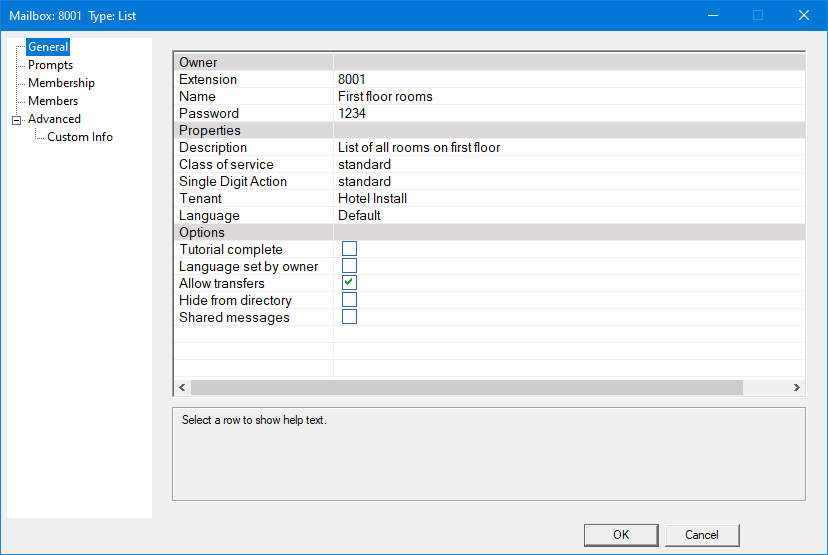Close the Mailbox 8001 dialog window
The image size is (828, 555).
click(803, 15)
